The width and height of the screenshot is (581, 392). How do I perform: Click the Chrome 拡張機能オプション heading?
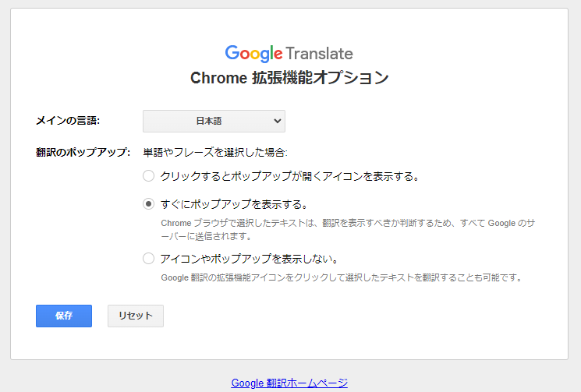[289, 78]
